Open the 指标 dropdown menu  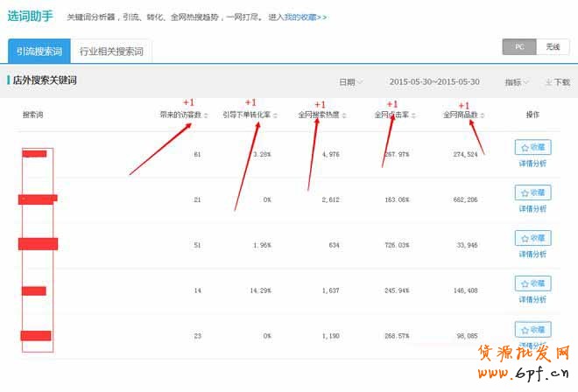pyautogui.click(x=517, y=81)
